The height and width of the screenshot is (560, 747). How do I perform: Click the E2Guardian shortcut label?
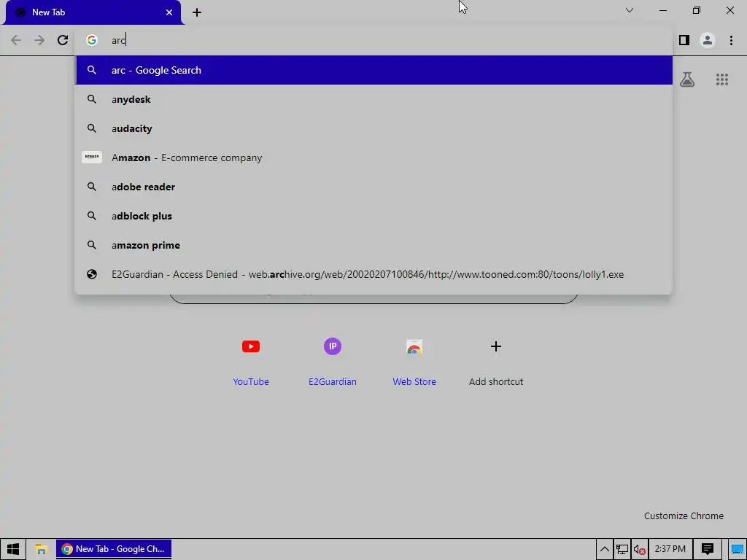[x=332, y=381]
